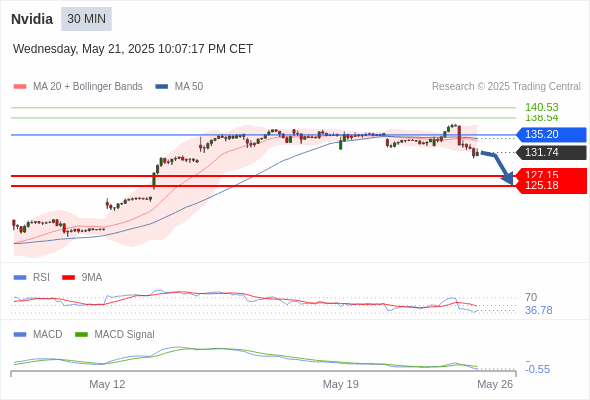Viewport: 590px width, 400px height.
Task: Click the 138.54 resistance level label
Action: pos(542,118)
